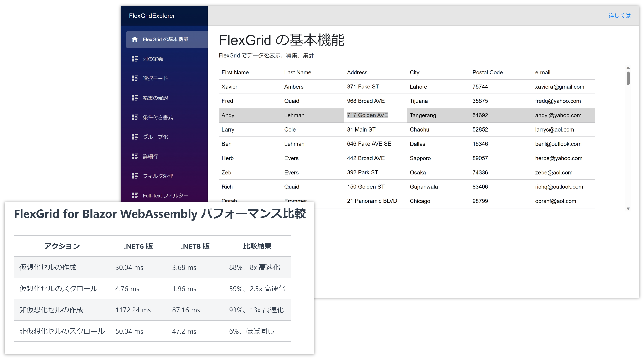Select the Dallas city cell

438,144
